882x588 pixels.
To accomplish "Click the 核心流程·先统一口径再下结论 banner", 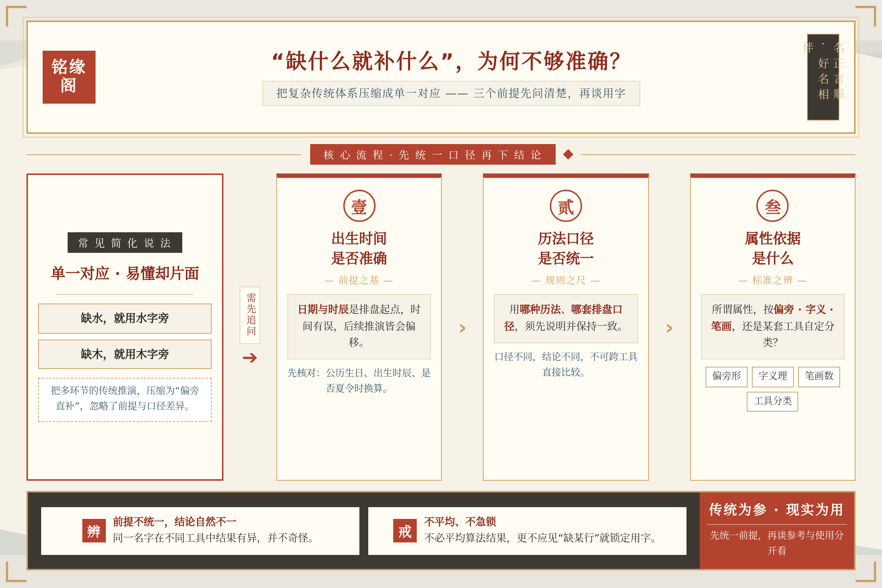I will [433, 154].
